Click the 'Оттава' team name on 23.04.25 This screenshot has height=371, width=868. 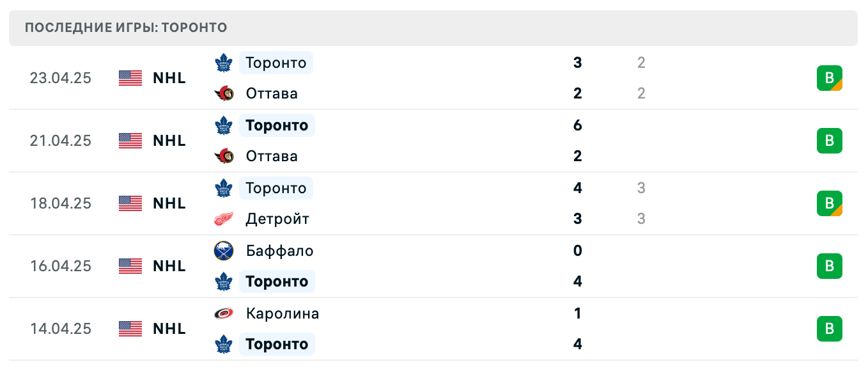(x=271, y=93)
